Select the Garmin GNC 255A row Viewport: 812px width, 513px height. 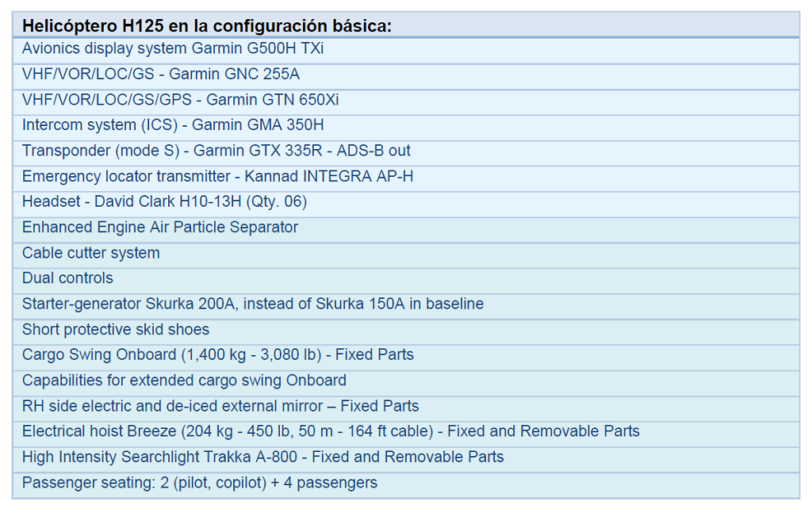pyautogui.click(x=406, y=77)
